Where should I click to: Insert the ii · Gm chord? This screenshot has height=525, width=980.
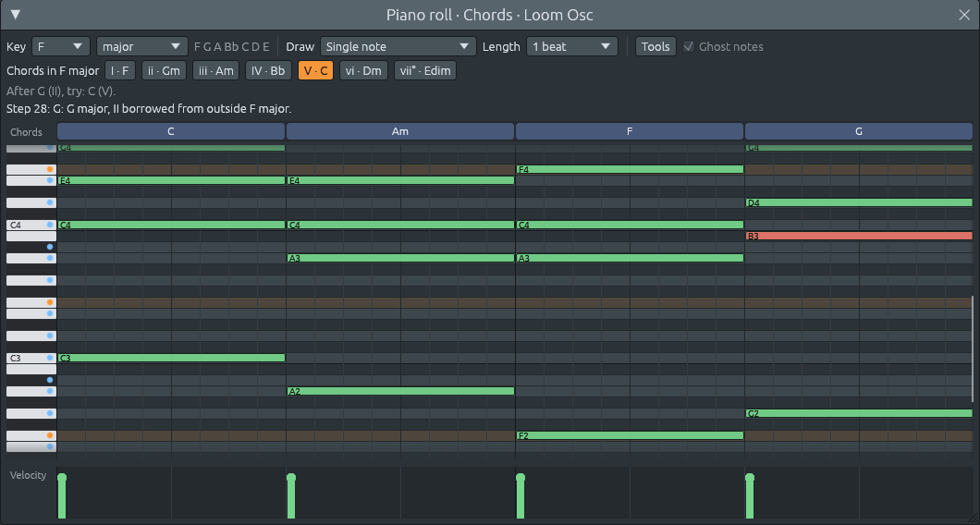coord(165,70)
